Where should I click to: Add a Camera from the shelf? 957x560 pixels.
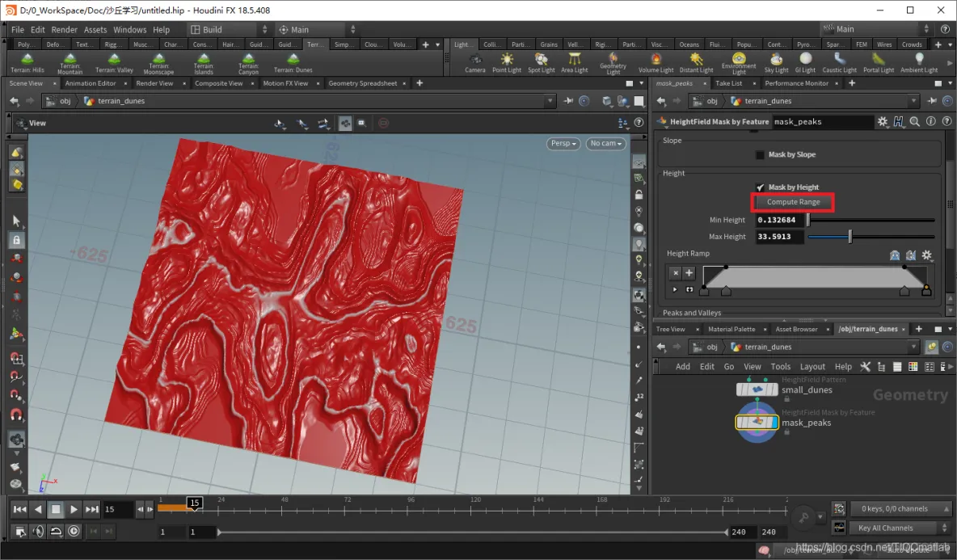(x=474, y=63)
